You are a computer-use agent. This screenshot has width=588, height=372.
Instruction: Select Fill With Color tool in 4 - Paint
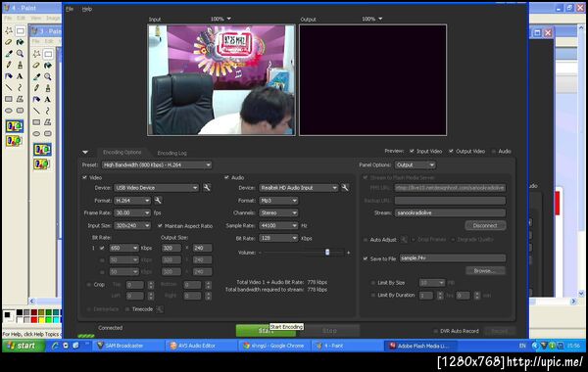21,42
